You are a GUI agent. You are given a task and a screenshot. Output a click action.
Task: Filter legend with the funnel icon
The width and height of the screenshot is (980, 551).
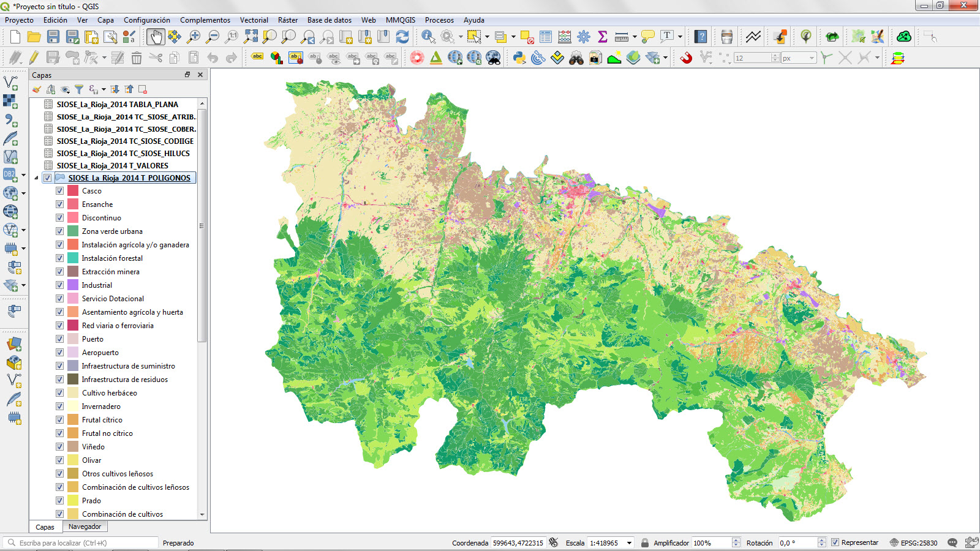coord(79,89)
